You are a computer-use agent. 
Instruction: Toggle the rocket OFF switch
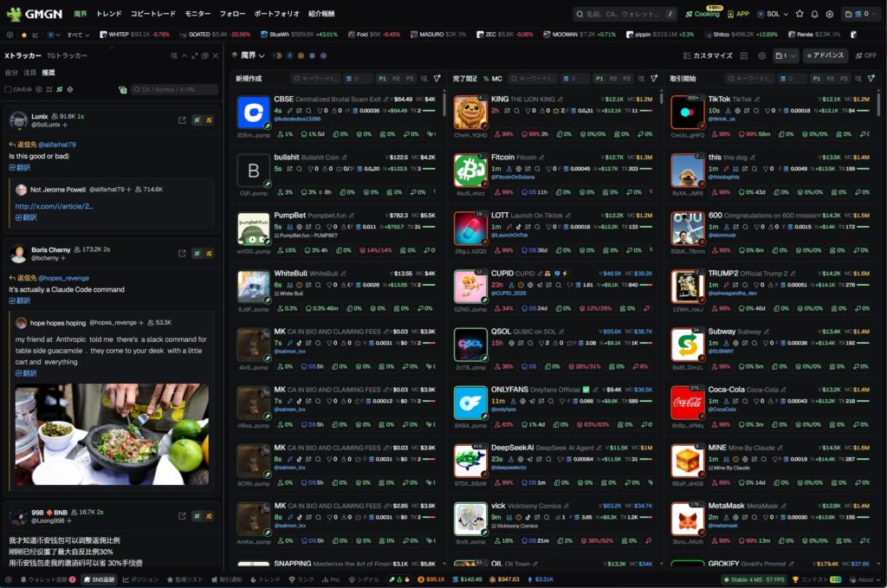[x=864, y=55]
